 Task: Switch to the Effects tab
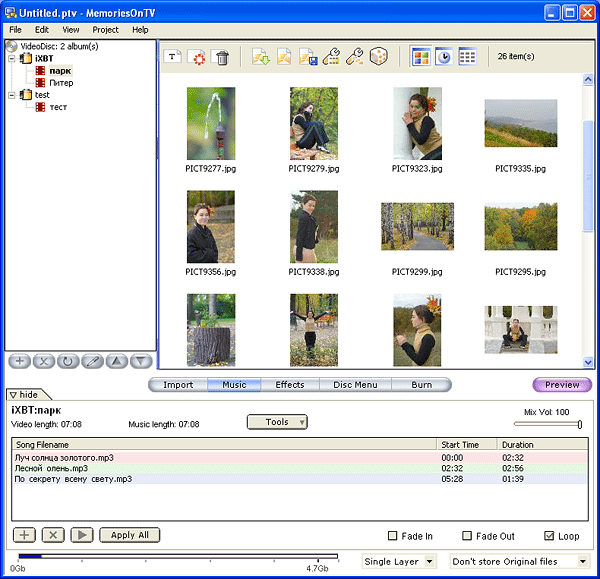(x=290, y=385)
